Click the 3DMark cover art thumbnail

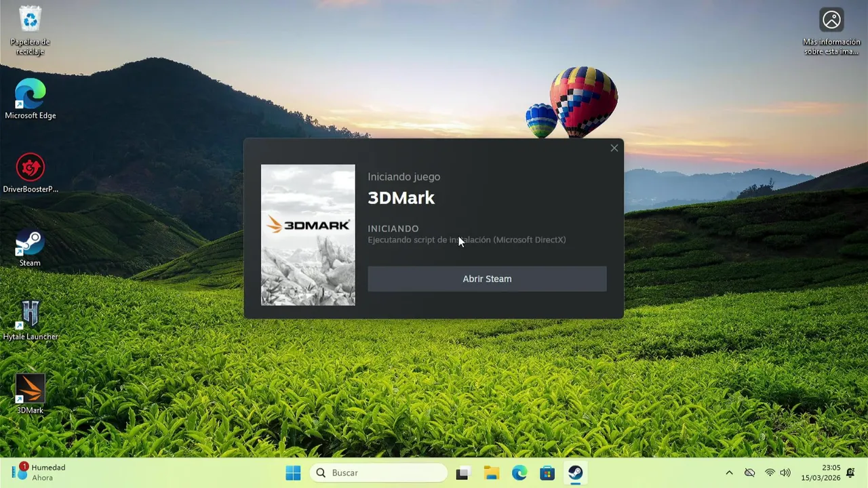click(308, 235)
